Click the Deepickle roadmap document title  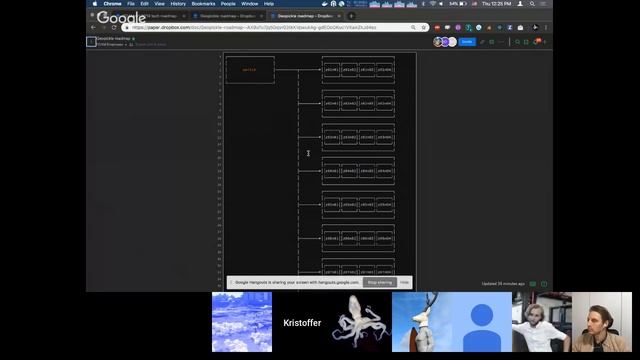pyautogui.click(x=113, y=38)
